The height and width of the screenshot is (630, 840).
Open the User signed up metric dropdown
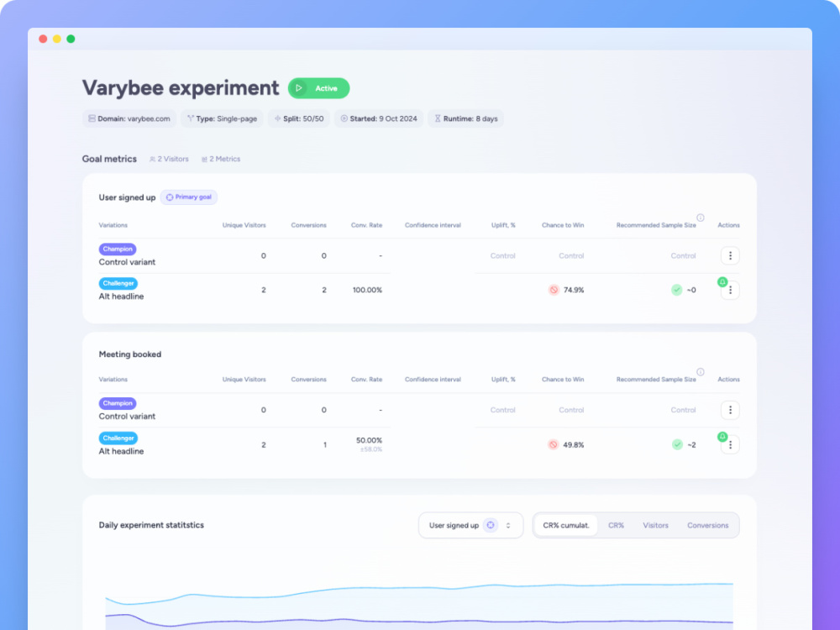(470, 526)
